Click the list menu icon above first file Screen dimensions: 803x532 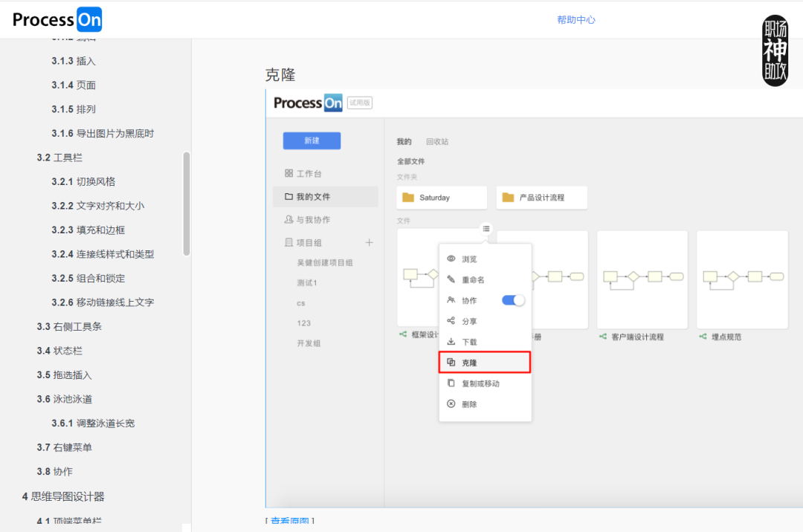pyautogui.click(x=486, y=229)
